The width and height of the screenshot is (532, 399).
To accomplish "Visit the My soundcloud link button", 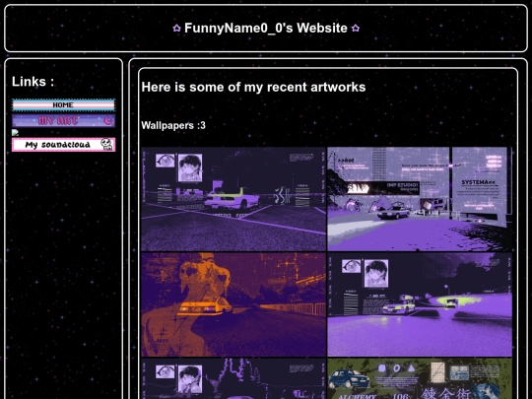I will (x=63, y=145).
